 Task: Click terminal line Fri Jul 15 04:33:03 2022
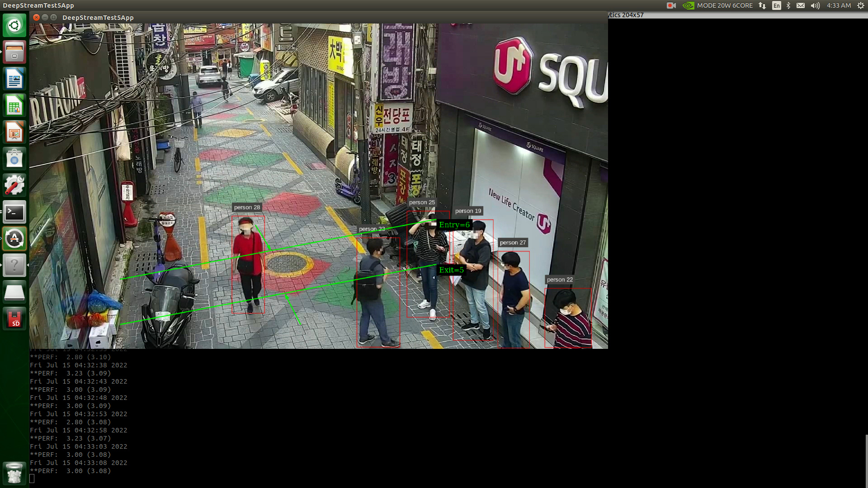point(79,446)
